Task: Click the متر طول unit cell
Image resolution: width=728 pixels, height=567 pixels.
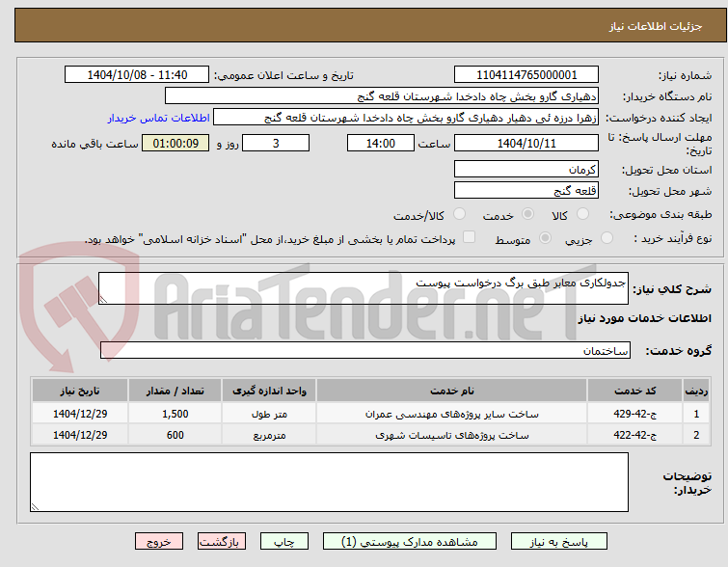Action: click(x=269, y=414)
